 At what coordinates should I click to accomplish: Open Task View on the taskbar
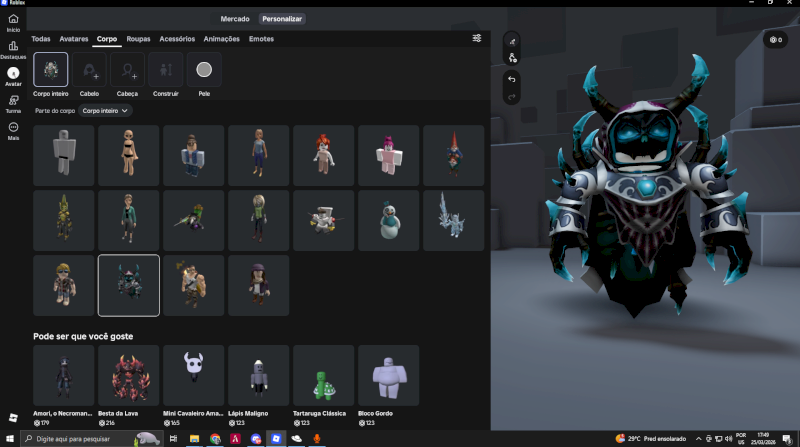[x=173, y=439]
